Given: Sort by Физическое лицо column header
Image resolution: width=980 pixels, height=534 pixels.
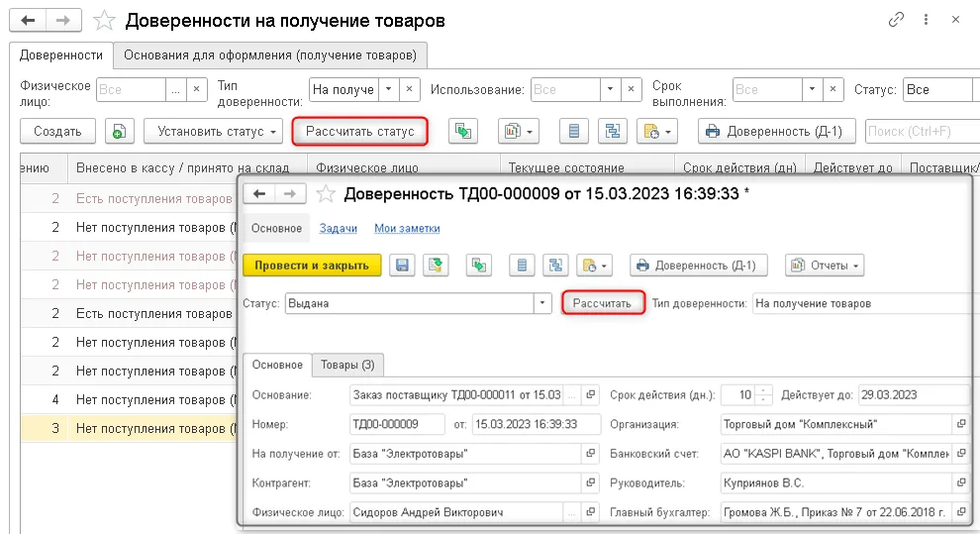Looking at the screenshot, I should tap(404, 167).
